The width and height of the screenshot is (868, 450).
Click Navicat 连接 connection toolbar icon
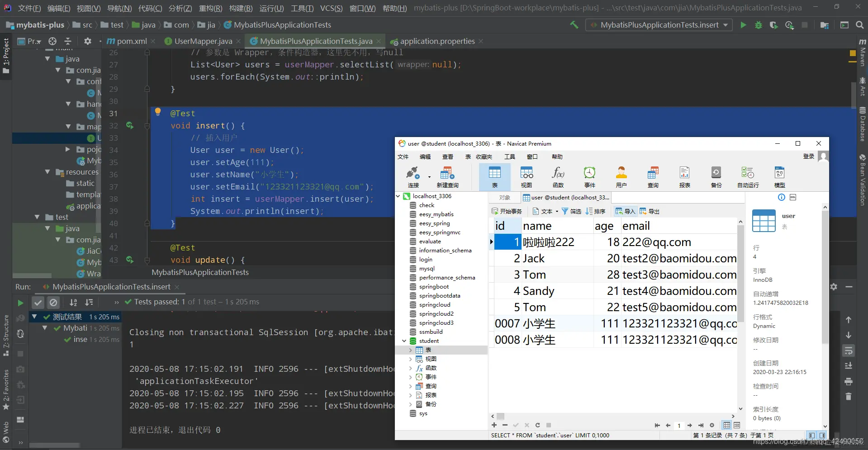pyautogui.click(x=413, y=177)
